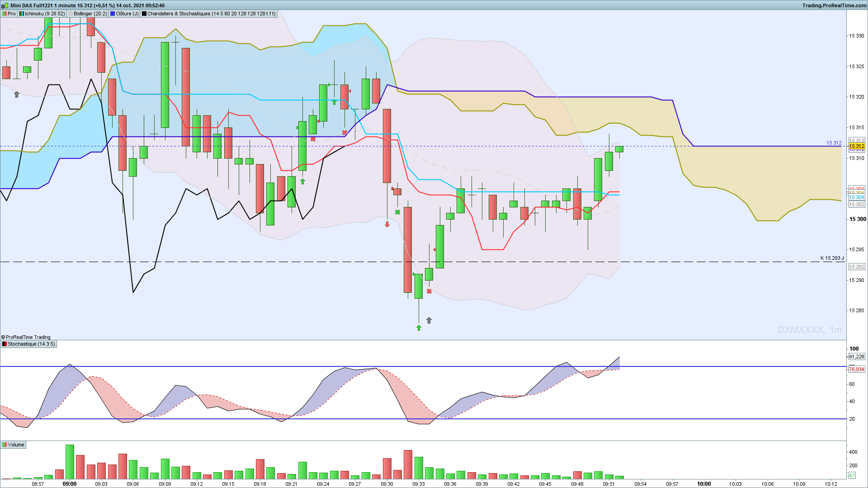868x488 pixels.
Task: Click the 09:45 time axis label
Action: tap(545, 484)
